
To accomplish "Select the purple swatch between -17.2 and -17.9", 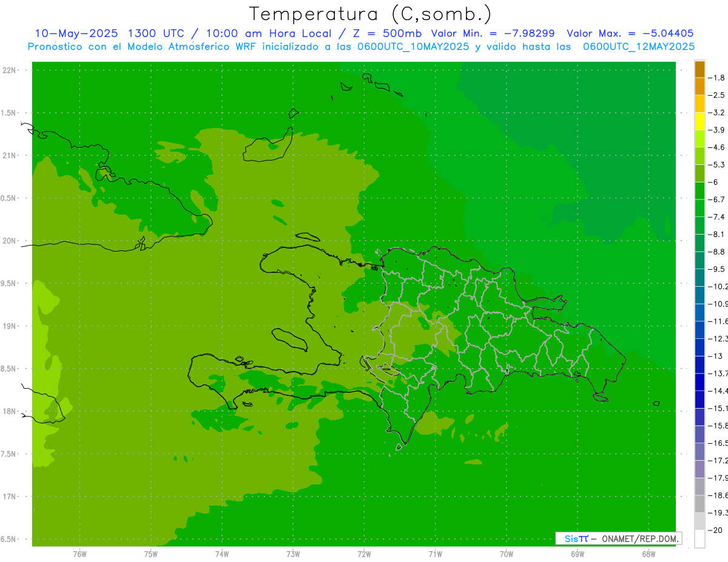I will [x=699, y=469].
